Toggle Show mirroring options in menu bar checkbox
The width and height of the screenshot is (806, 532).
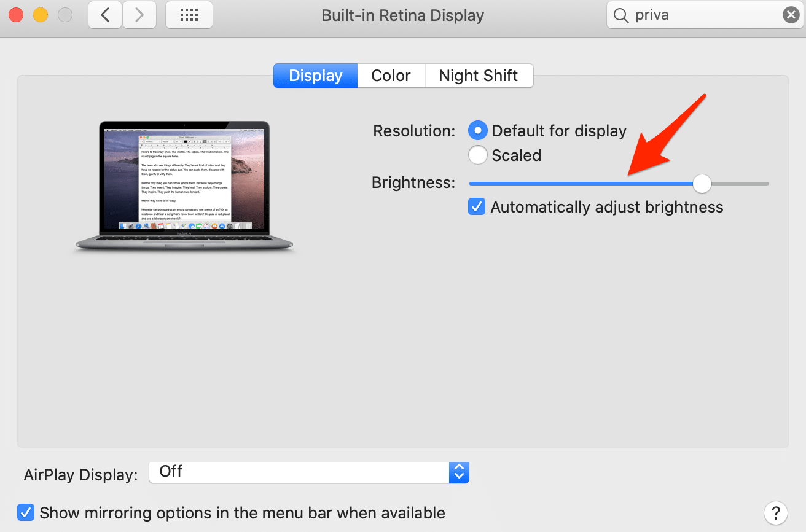pyautogui.click(x=26, y=512)
